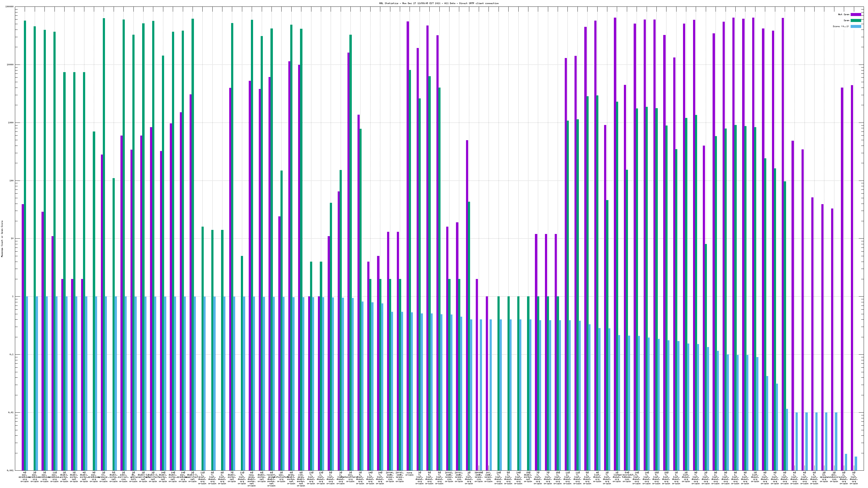868x488 pixels.
Task: Click the 1000 y-axis tick label
Action: click(11, 123)
